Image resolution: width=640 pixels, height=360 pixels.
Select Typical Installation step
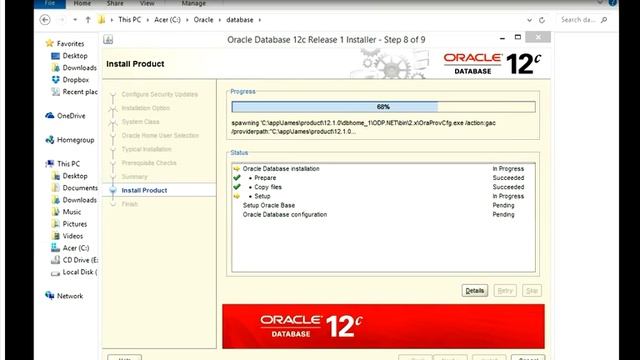147,149
